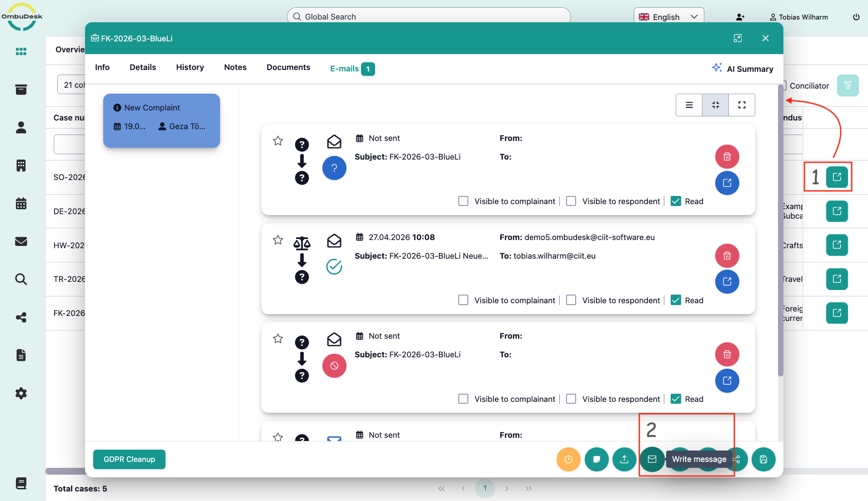868x501 pixels.
Task: Check Visible to respondent on first e-mail
Action: (x=571, y=201)
